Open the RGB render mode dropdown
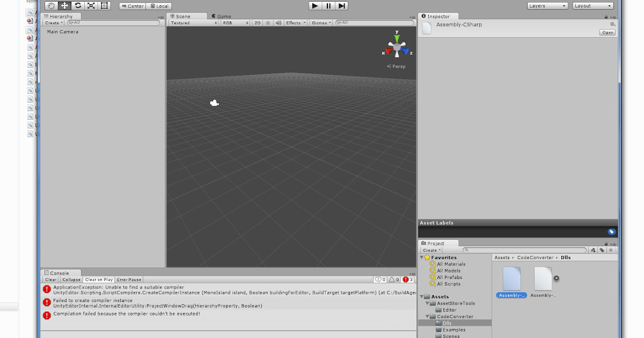644x338 pixels. coord(236,23)
